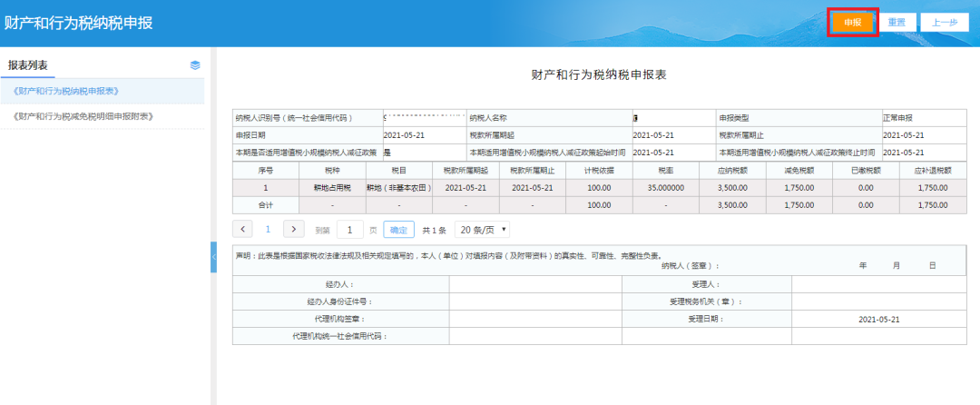Confirm page jump with 确定 button

398,230
